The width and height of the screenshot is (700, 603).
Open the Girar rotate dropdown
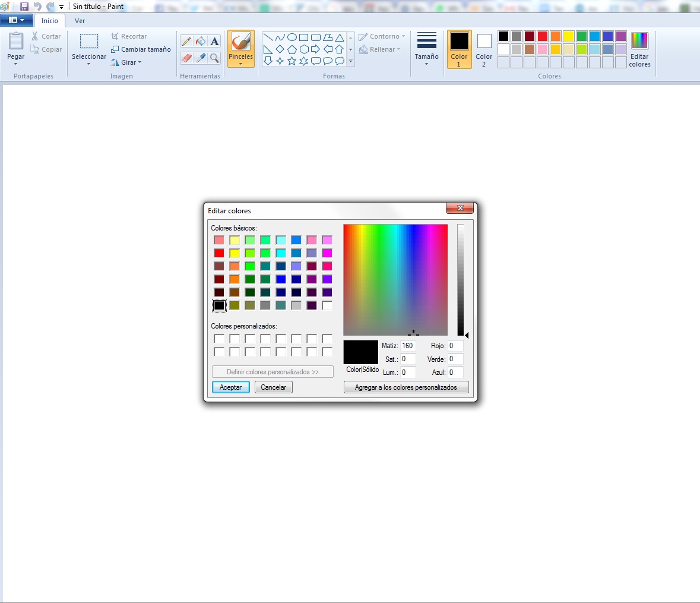[126, 62]
